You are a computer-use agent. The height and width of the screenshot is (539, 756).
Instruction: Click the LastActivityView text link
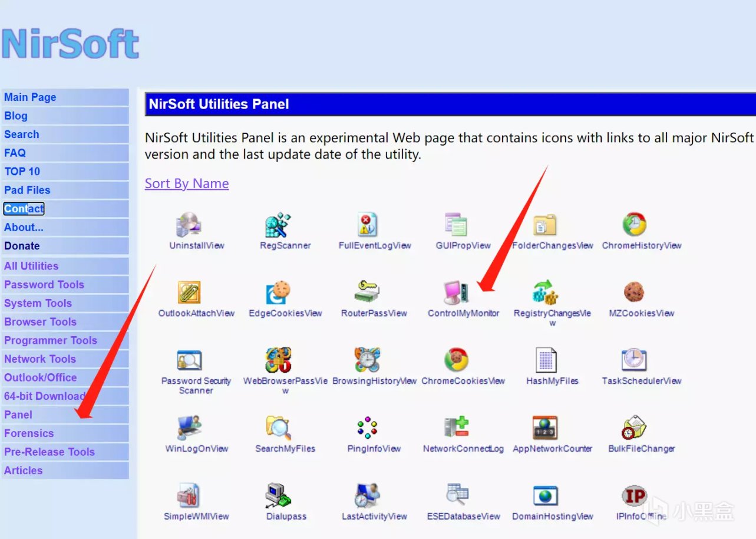tap(374, 517)
